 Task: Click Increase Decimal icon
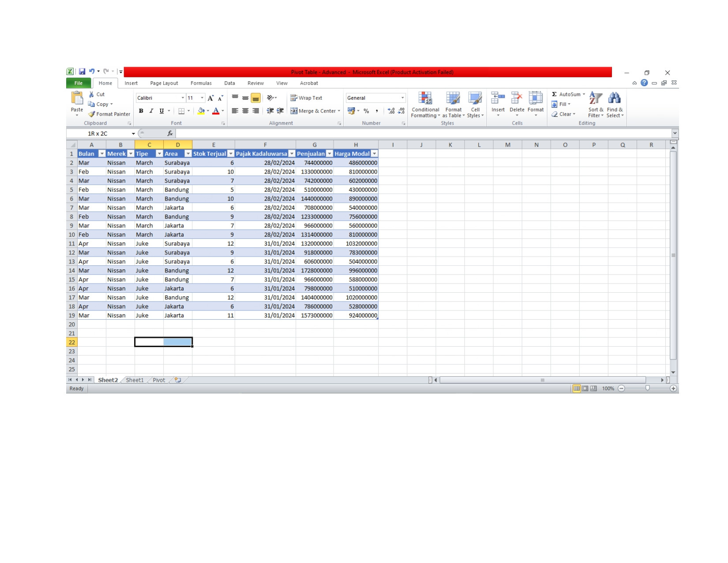pos(391,111)
